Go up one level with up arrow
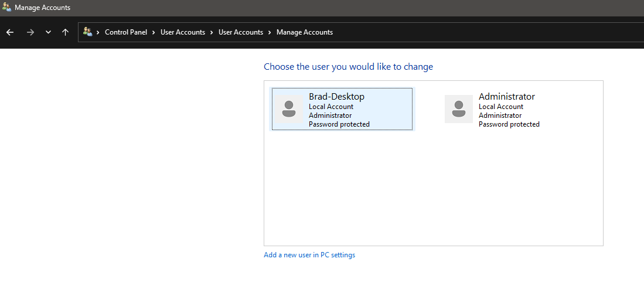This screenshot has width=644, height=296. (65, 32)
